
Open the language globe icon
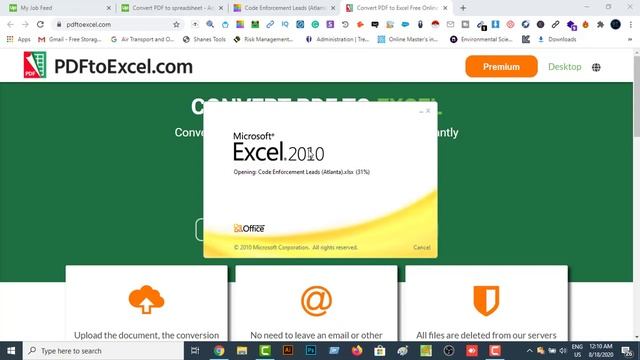(x=596, y=67)
